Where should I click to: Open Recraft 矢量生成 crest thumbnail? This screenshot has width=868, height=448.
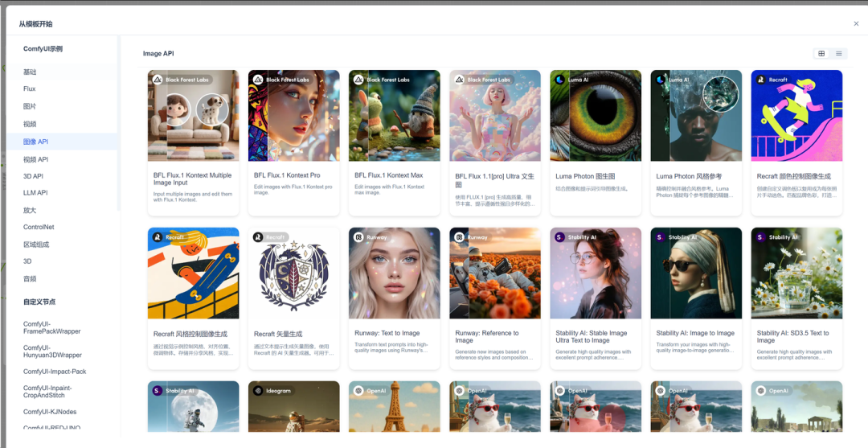[294, 273]
